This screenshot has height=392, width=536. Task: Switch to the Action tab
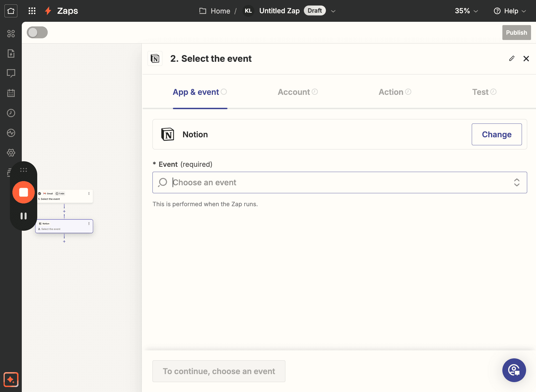(395, 92)
